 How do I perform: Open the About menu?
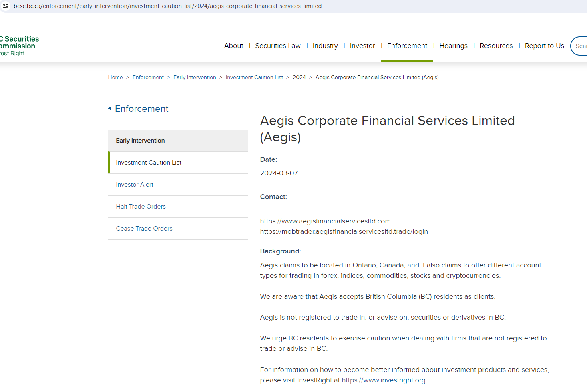click(233, 46)
